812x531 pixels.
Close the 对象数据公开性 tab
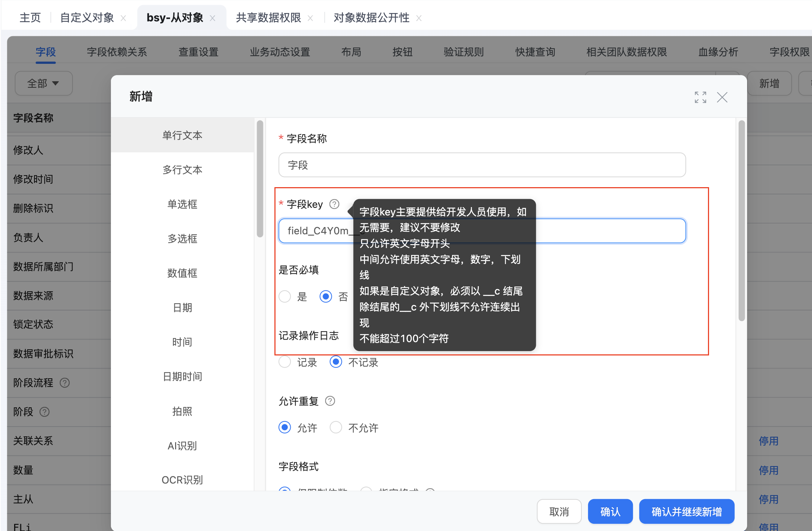coord(419,18)
